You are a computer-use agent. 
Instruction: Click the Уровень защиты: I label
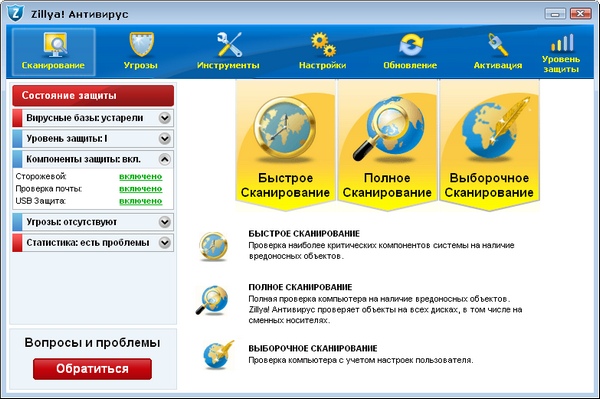point(67,138)
